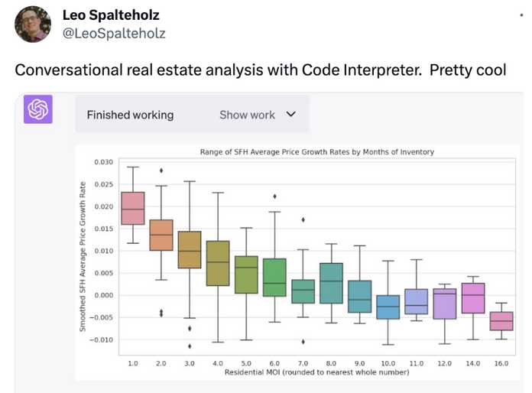Expand the Show work chevron
Screen dimensions: 532x393
[291, 115]
